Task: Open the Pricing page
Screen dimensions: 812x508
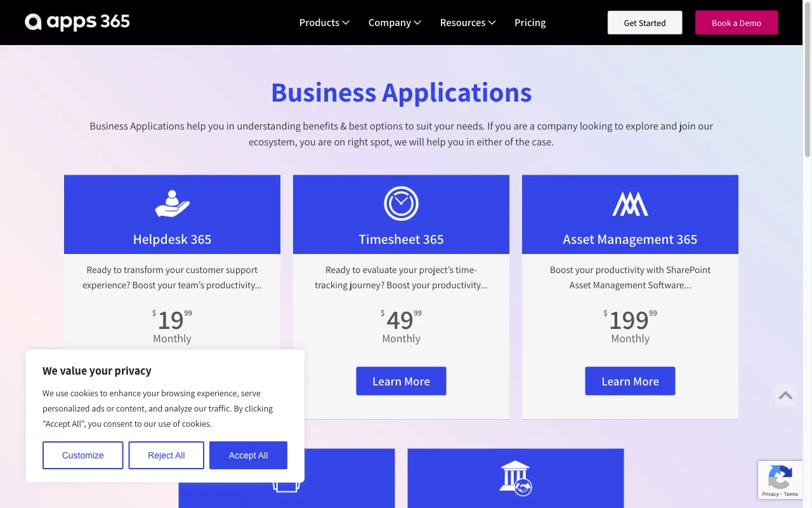Action: click(x=530, y=23)
